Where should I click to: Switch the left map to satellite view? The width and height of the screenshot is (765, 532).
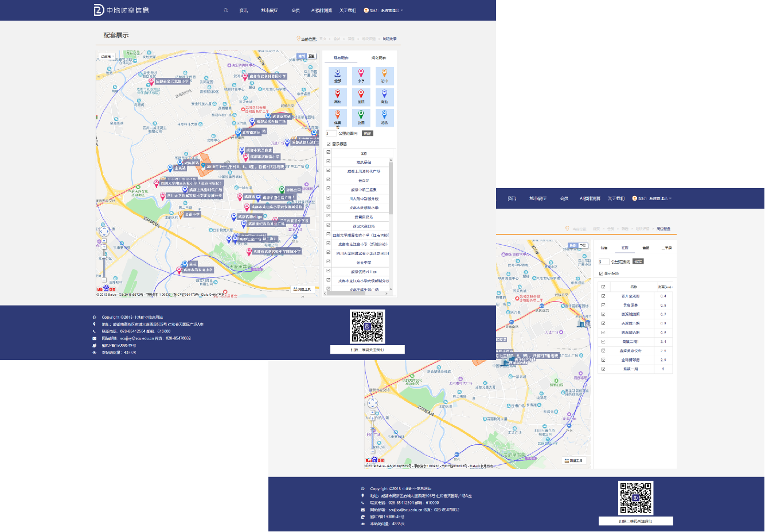point(311,56)
